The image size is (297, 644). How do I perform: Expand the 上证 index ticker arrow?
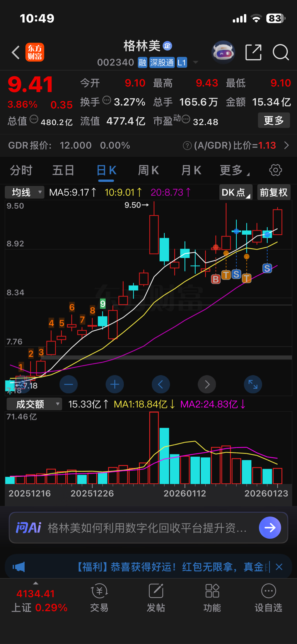[36, 583]
